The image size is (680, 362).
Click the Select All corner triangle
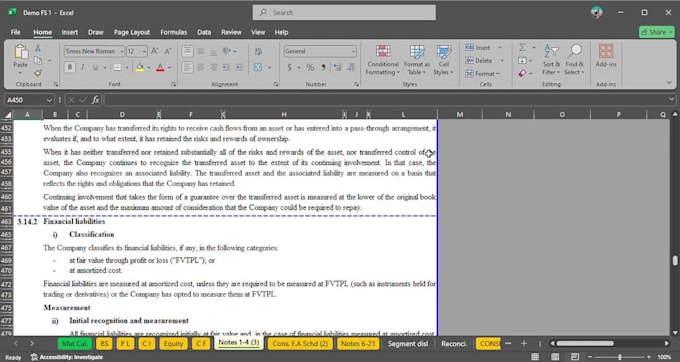click(x=8, y=114)
